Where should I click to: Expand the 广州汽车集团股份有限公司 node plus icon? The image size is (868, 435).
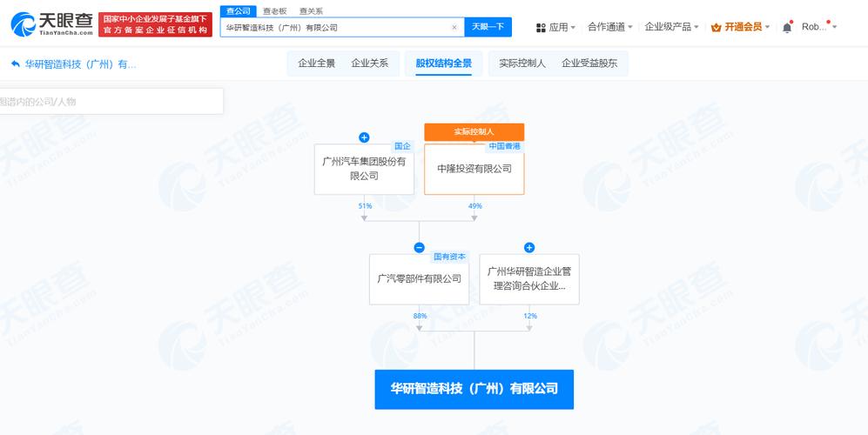(364, 137)
